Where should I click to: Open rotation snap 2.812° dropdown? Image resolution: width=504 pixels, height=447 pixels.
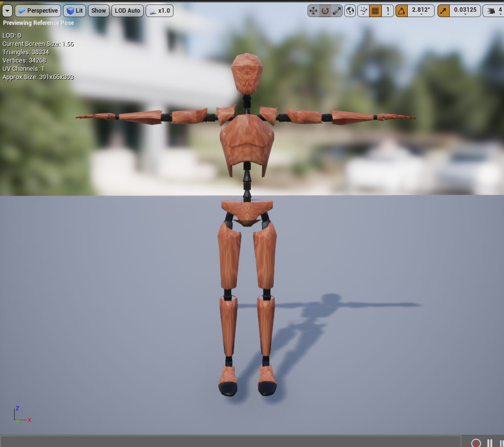(x=421, y=11)
